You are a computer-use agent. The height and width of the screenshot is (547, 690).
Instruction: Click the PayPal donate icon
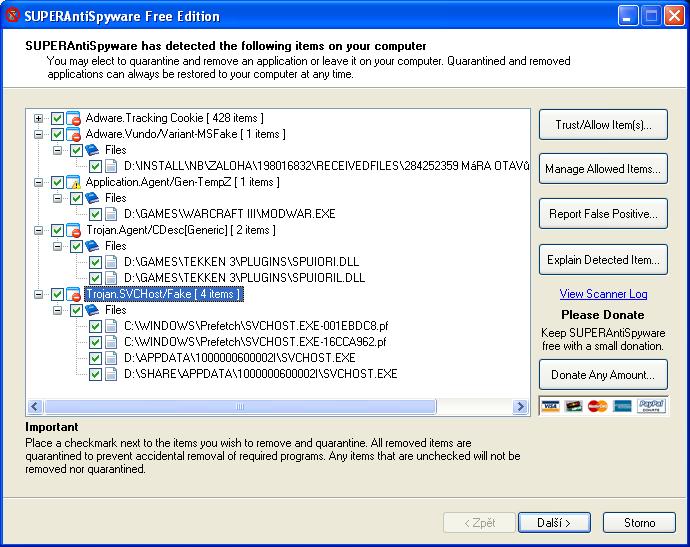(651, 406)
